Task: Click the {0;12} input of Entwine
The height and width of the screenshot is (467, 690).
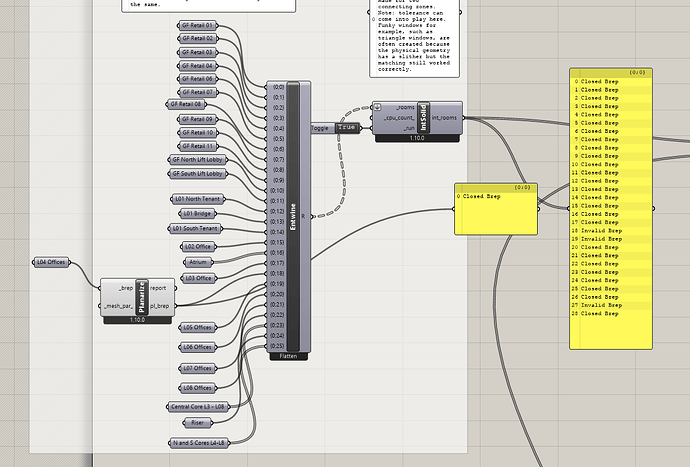Action: [x=278, y=211]
